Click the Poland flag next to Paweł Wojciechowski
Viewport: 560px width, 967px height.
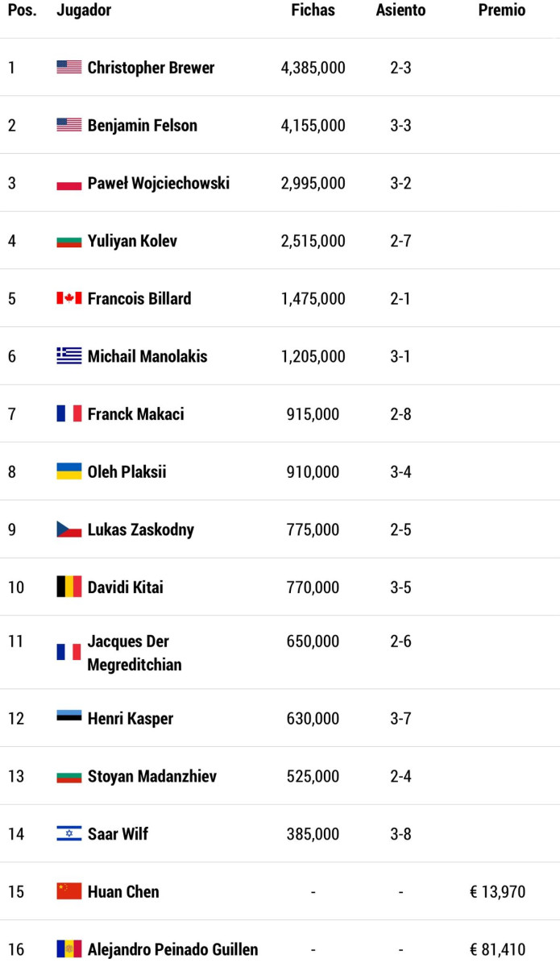68,183
